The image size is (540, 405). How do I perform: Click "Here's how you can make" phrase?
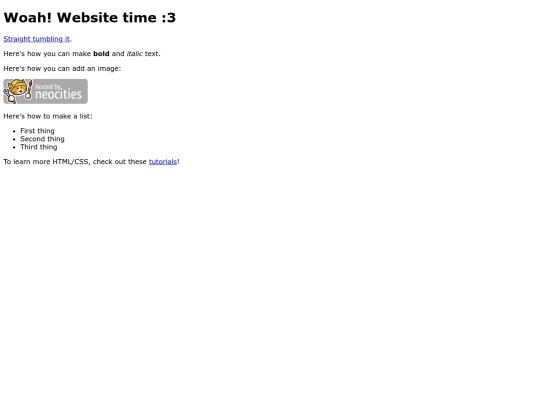point(47,54)
